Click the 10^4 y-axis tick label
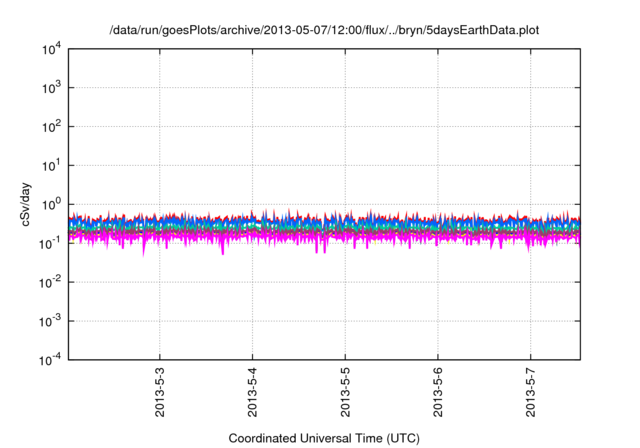640x448 pixels. [x=51, y=49]
